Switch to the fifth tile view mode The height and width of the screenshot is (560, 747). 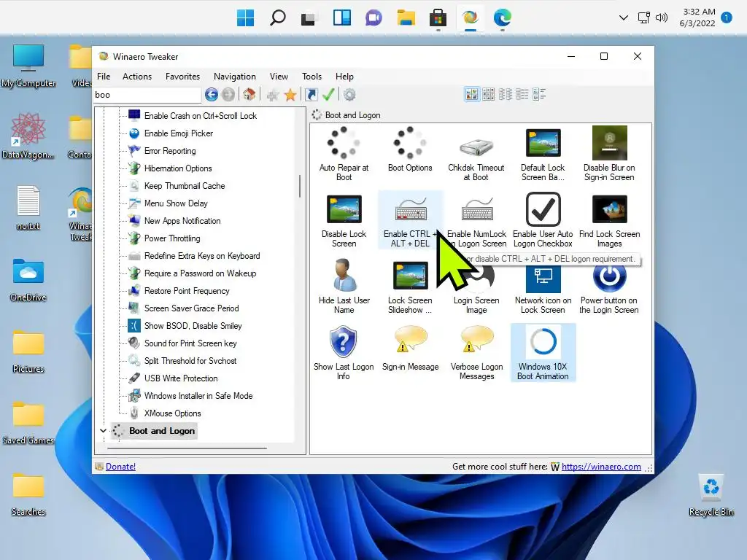[539, 94]
